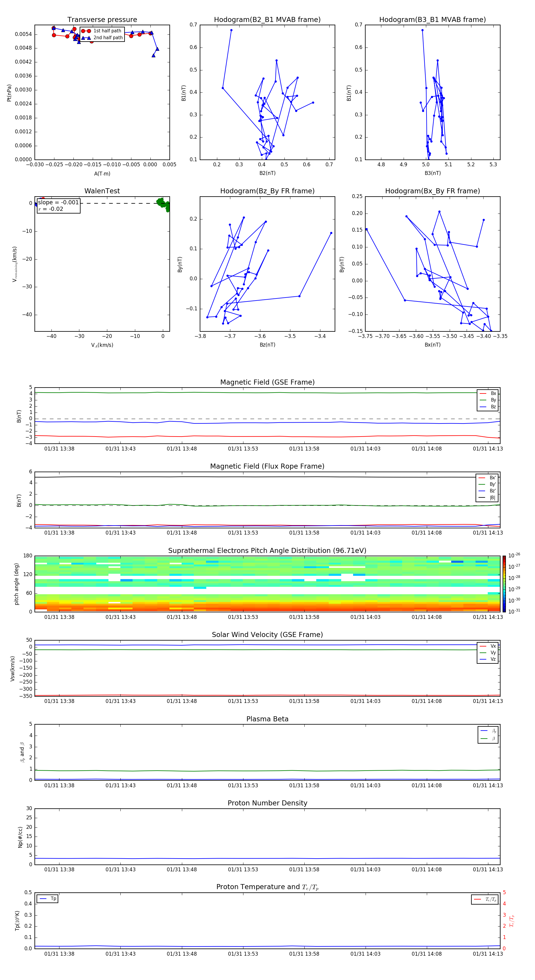The height and width of the screenshot is (980, 535).
Task: Select the Vx legend entry in Solar Wind Velocity
Action: [x=488, y=646]
